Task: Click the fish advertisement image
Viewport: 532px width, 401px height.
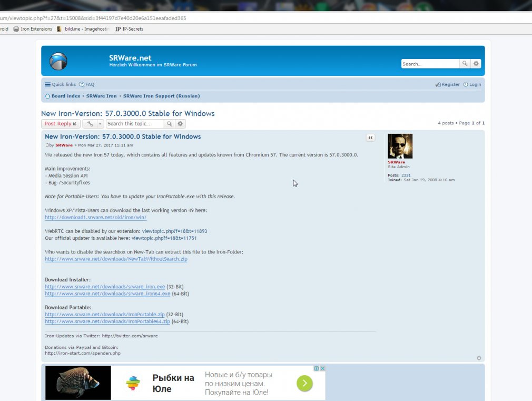Action: point(78,383)
